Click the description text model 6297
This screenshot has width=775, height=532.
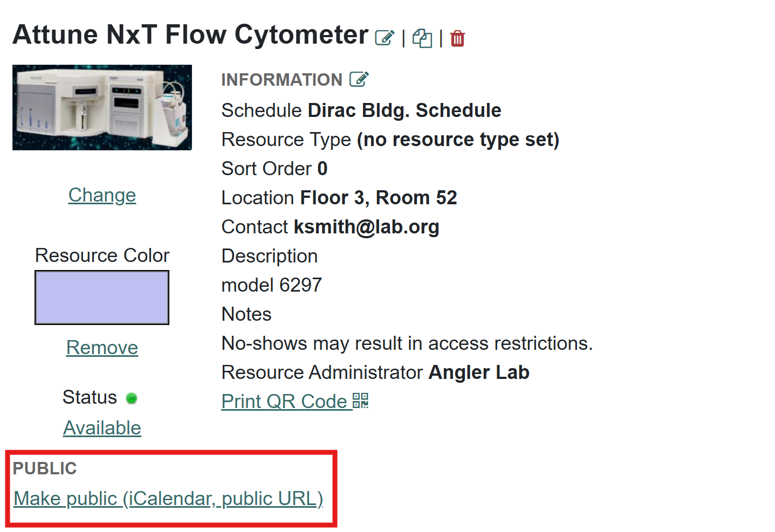(272, 285)
